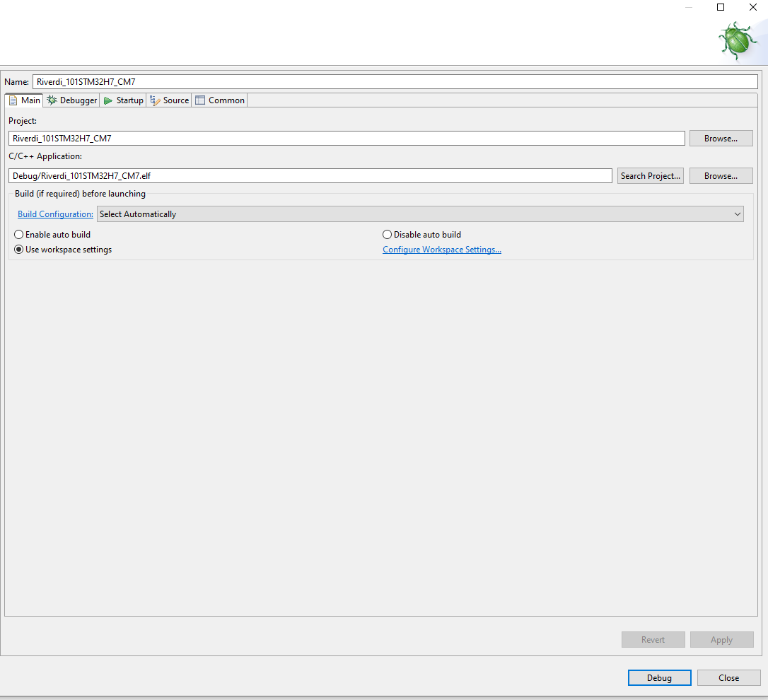Open Configure Workspace Settings link
Viewport: 768px width, 700px height.
[x=442, y=250]
